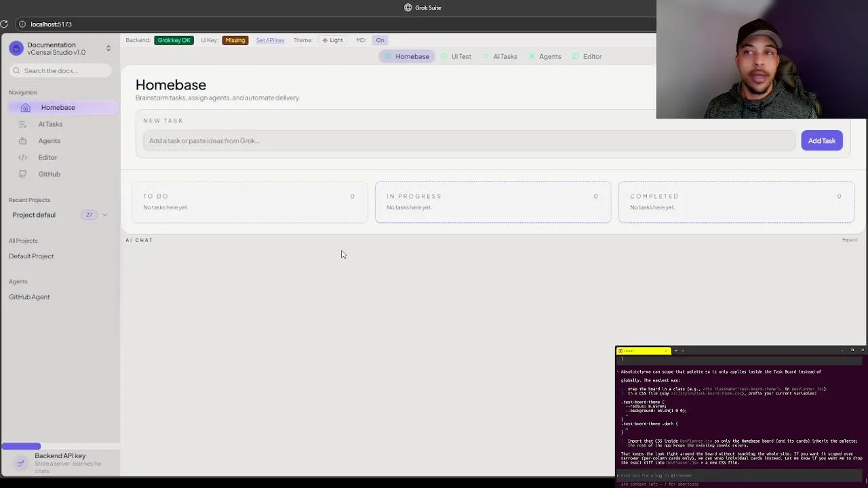
Task: Expand the AI Chat panel
Action: (850, 240)
